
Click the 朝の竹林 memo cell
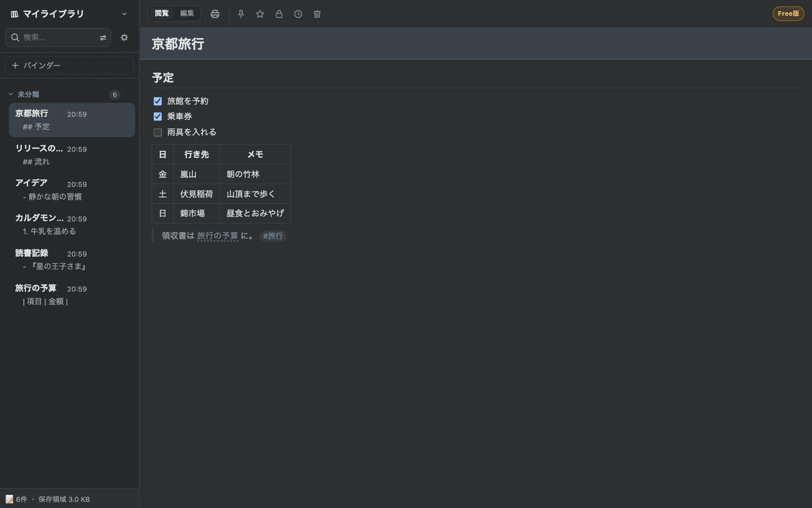(255, 174)
